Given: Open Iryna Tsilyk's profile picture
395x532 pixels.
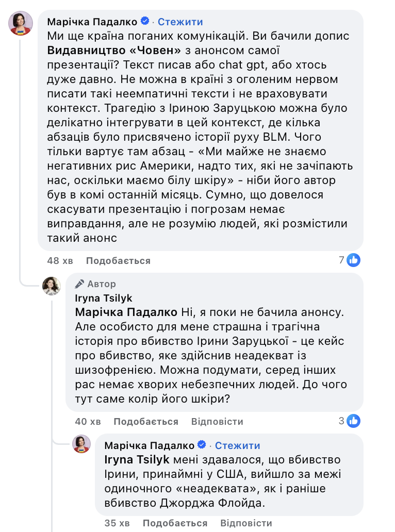Looking at the screenshot, I should (53, 286).
